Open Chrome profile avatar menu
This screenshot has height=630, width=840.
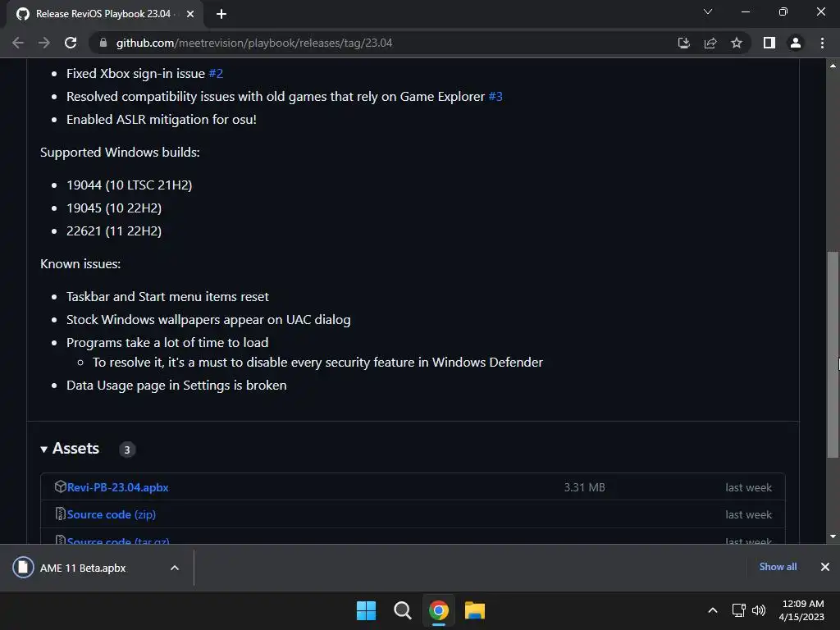796,43
